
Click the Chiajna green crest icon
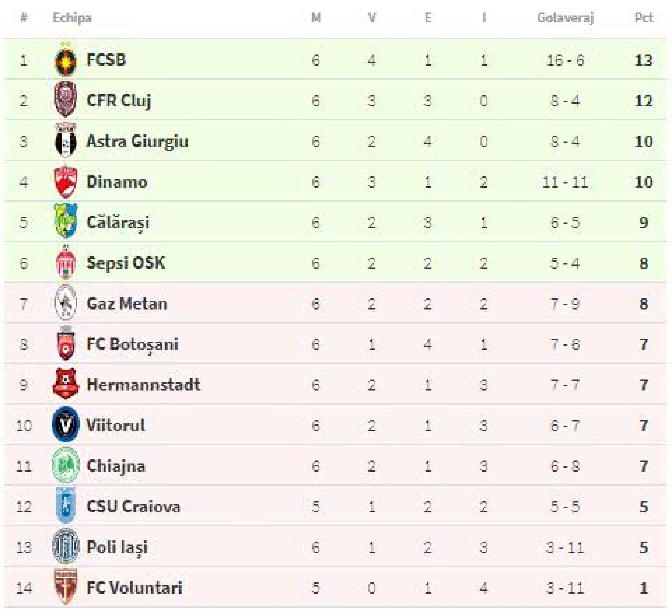(x=66, y=465)
